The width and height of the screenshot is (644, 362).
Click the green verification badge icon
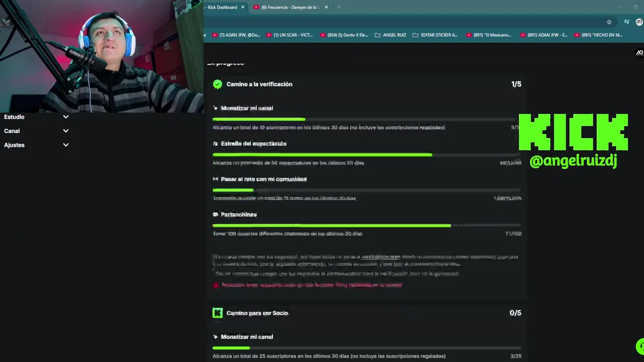(217, 84)
